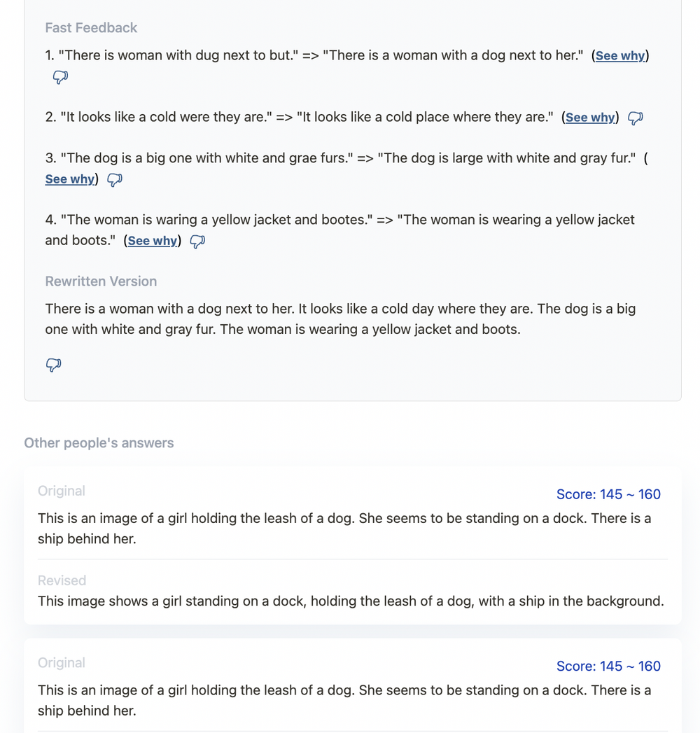This screenshot has width=700, height=733.
Task: Open See why for the wearing correction
Action: click(152, 241)
